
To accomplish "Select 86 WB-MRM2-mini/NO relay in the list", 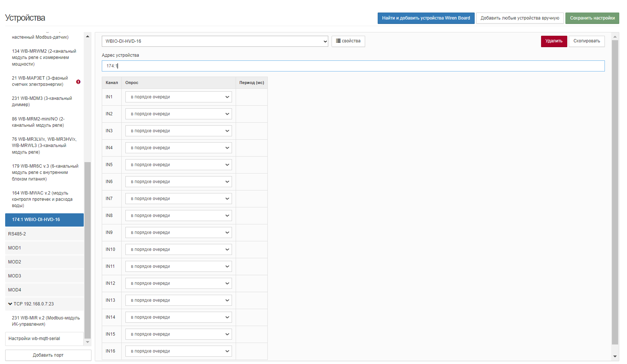I will (44, 122).
